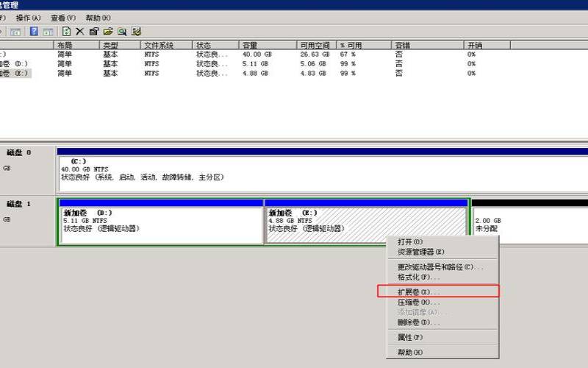The width and height of the screenshot is (588, 368).
Task: Sort by the 类型 column header
Action: click(x=120, y=45)
